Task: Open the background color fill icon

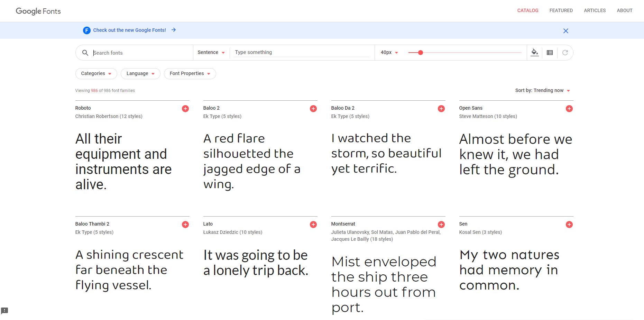Action: 535,53
